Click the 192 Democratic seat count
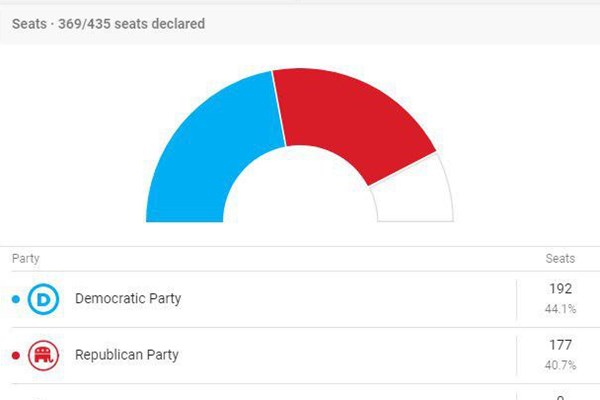 (x=560, y=289)
